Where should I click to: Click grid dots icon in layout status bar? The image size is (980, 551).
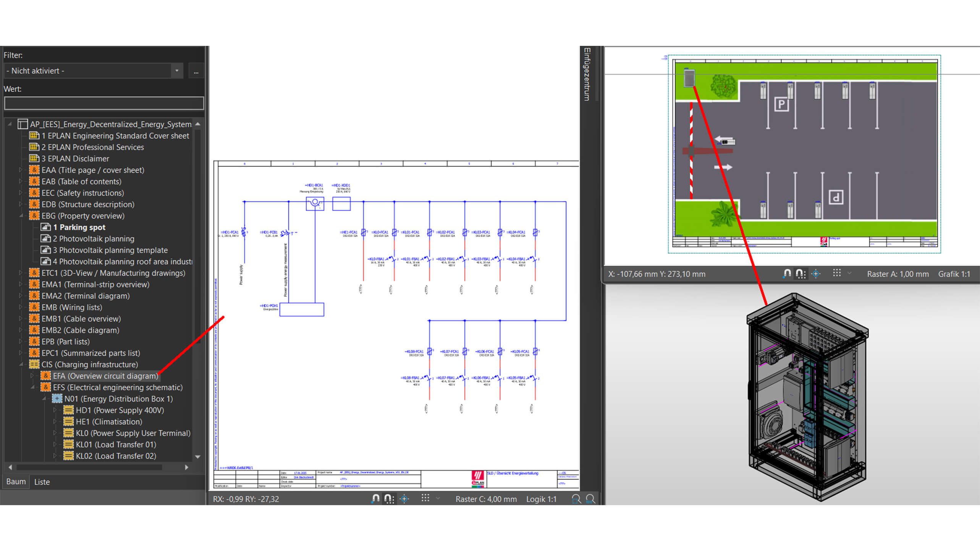point(836,273)
